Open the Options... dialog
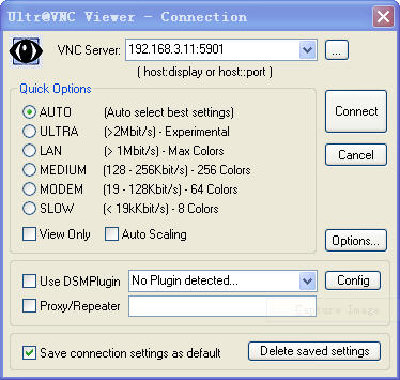 pyautogui.click(x=356, y=240)
